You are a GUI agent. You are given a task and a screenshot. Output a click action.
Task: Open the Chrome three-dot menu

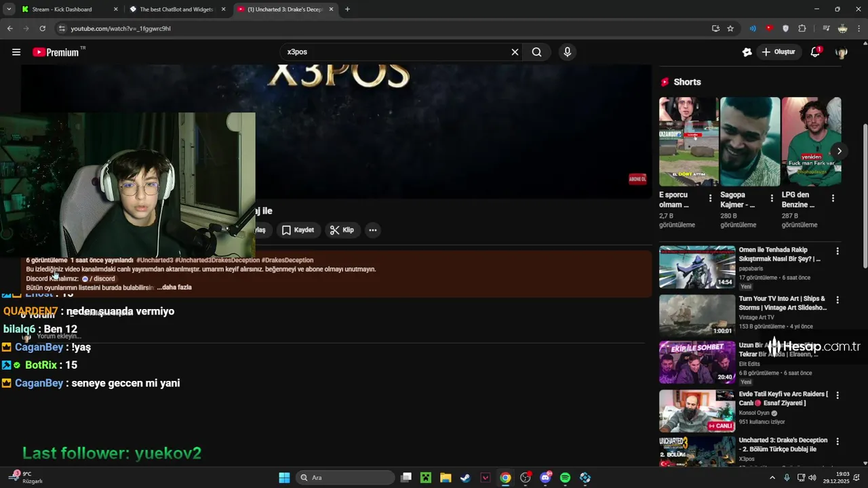[859, 28]
